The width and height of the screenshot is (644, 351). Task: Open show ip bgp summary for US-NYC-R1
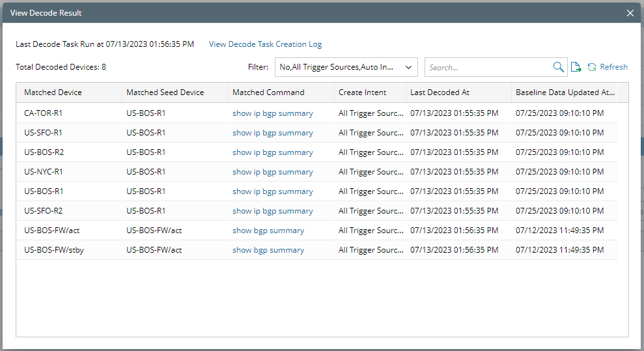(273, 172)
